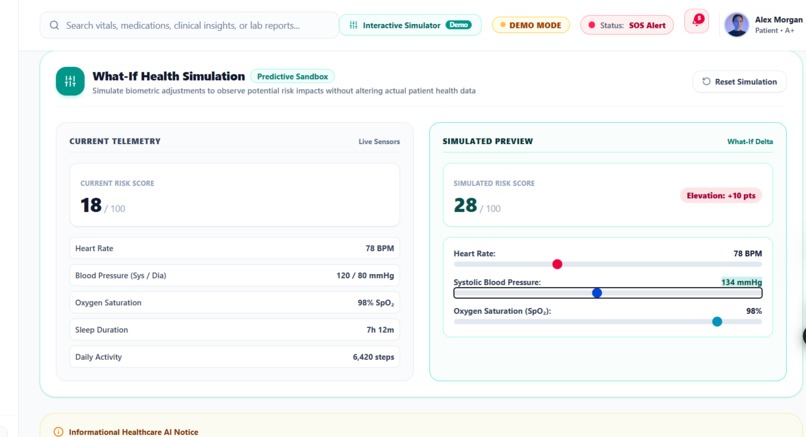806x437 pixels.
Task: Select the Sleep Duration 7h 12m row
Action: coord(234,330)
